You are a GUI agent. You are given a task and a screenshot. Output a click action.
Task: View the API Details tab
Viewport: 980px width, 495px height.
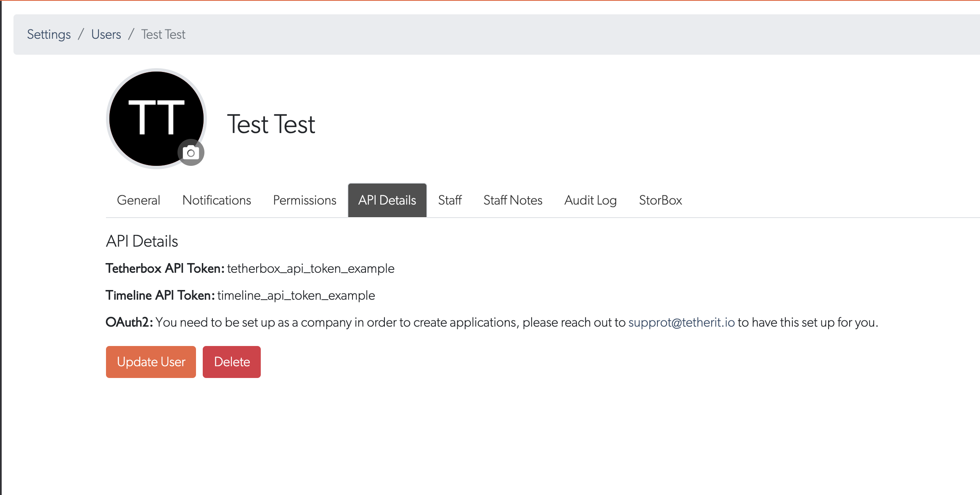pos(387,200)
